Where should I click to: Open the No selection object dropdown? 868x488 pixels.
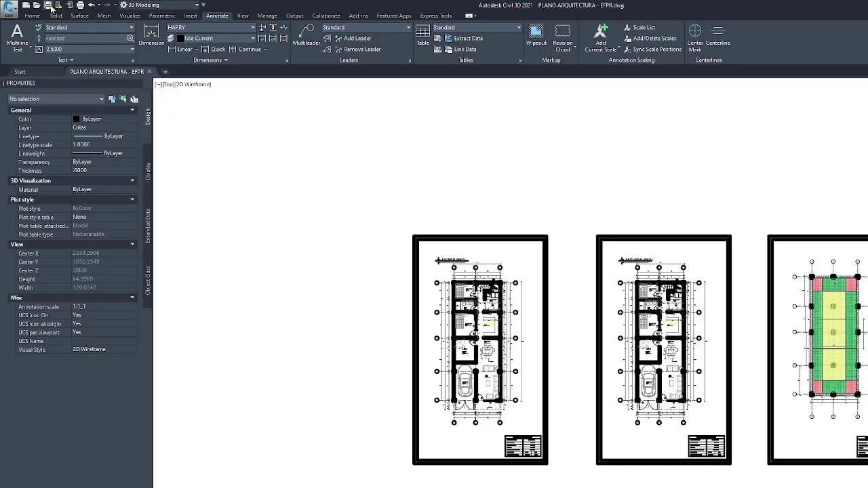coord(56,99)
